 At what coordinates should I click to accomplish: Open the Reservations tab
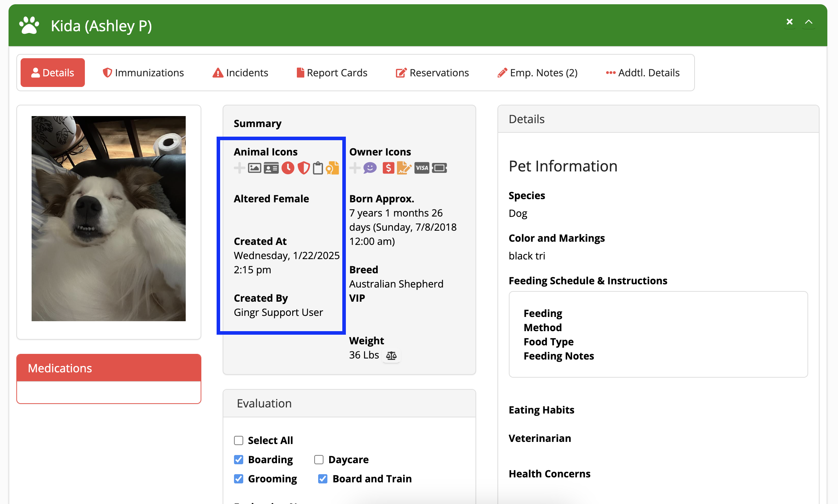pos(432,73)
